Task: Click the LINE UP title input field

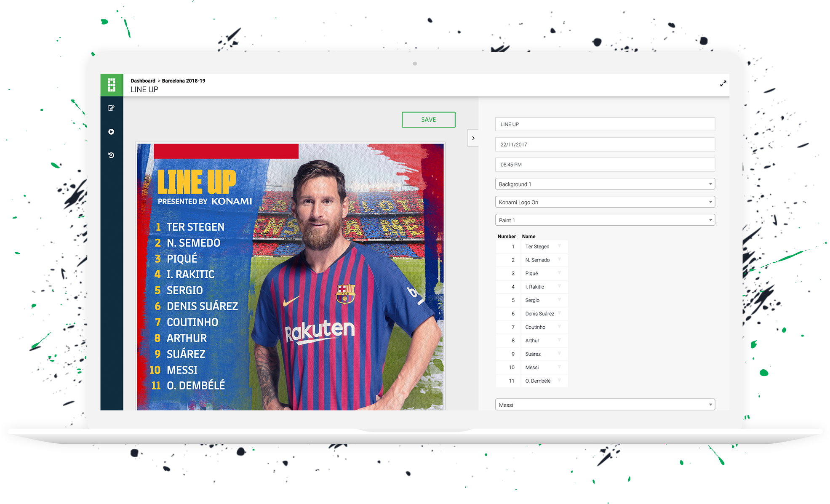Action: (x=605, y=124)
